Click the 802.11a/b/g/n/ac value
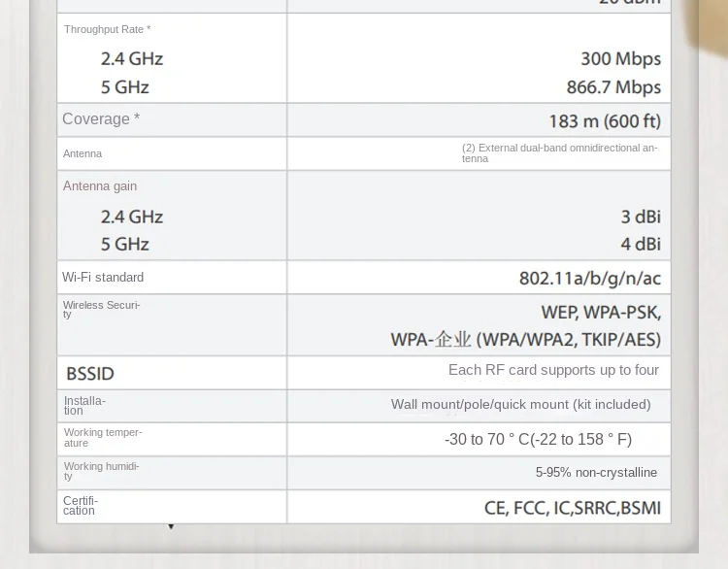 [589, 279]
